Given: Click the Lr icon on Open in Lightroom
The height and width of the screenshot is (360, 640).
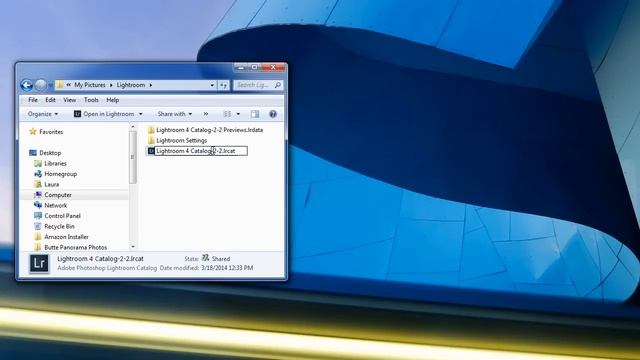Looking at the screenshot, I should pos(77,114).
